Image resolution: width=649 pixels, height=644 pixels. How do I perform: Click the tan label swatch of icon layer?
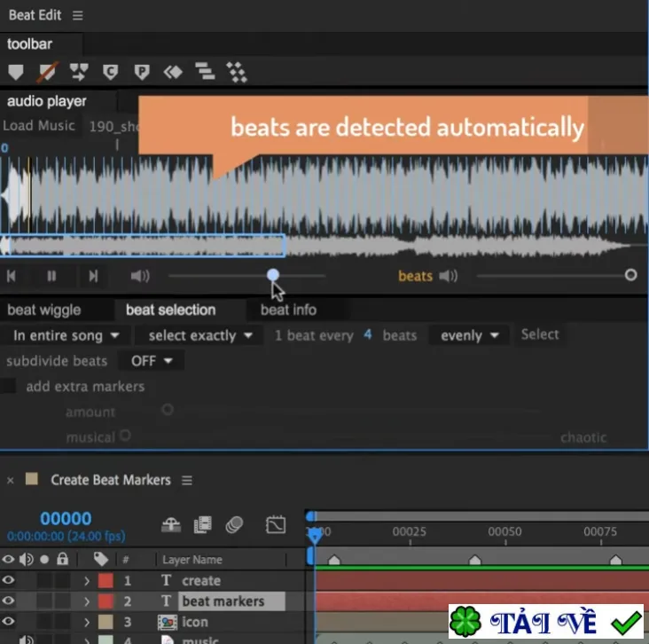click(106, 622)
